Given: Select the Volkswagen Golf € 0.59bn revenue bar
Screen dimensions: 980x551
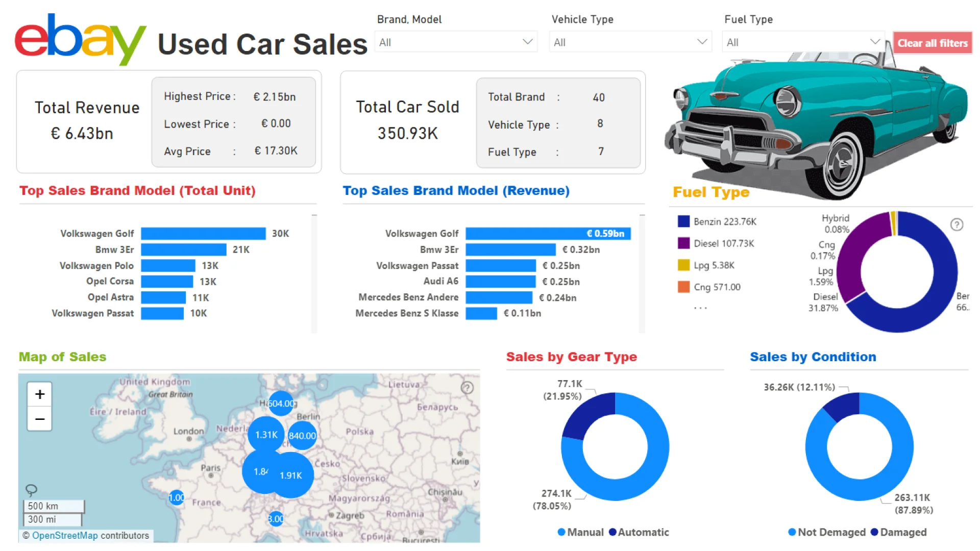Looking at the screenshot, I should click(548, 234).
